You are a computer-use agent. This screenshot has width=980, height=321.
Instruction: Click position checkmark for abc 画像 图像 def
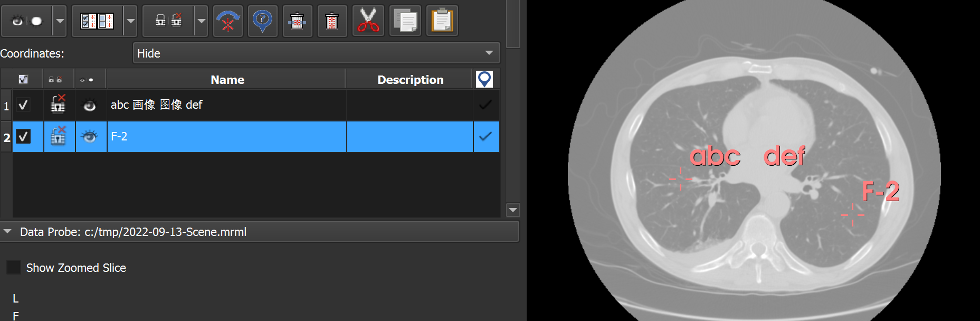[x=486, y=105]
